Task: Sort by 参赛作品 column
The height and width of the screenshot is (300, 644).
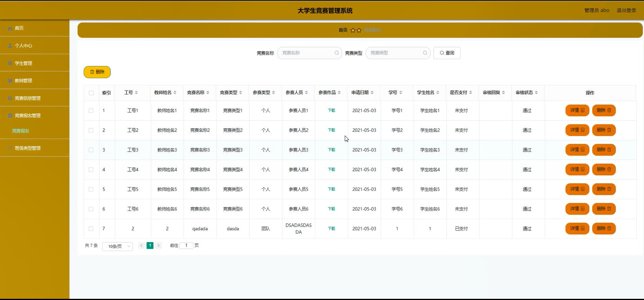Action: 339,93
